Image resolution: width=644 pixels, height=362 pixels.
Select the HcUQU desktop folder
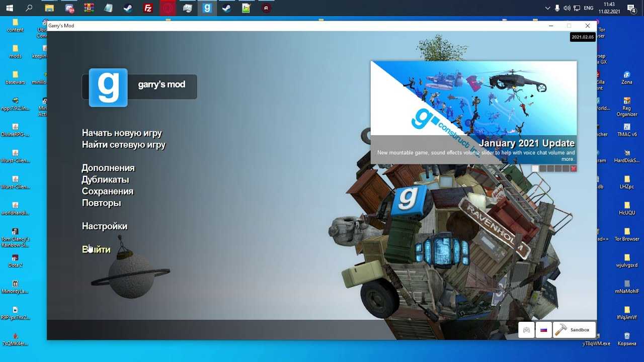coord(627,209)
